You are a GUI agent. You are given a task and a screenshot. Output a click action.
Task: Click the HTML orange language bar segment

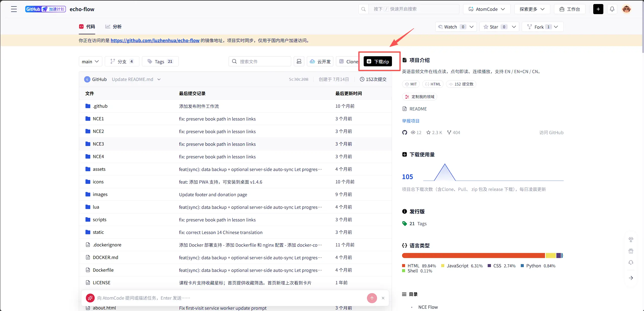[x=474, y=256]
